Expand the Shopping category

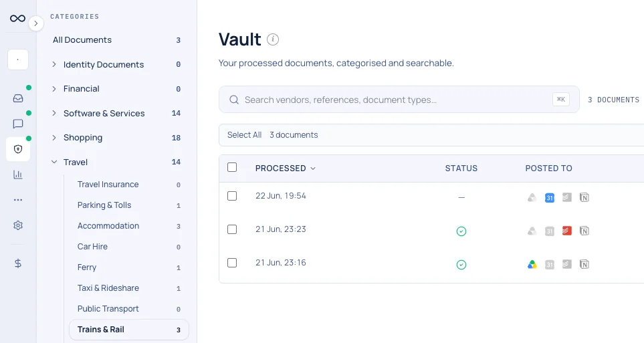click(x=53, y=138)
